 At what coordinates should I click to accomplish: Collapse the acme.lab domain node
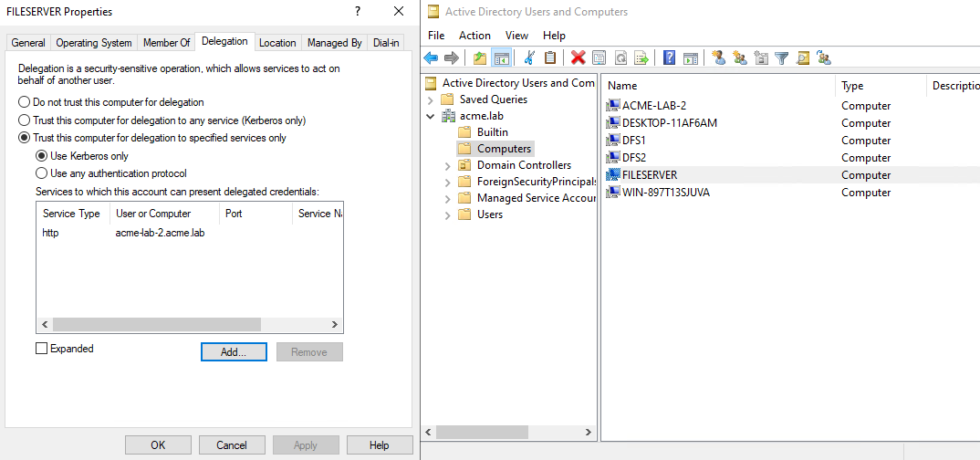click(431, 116)
